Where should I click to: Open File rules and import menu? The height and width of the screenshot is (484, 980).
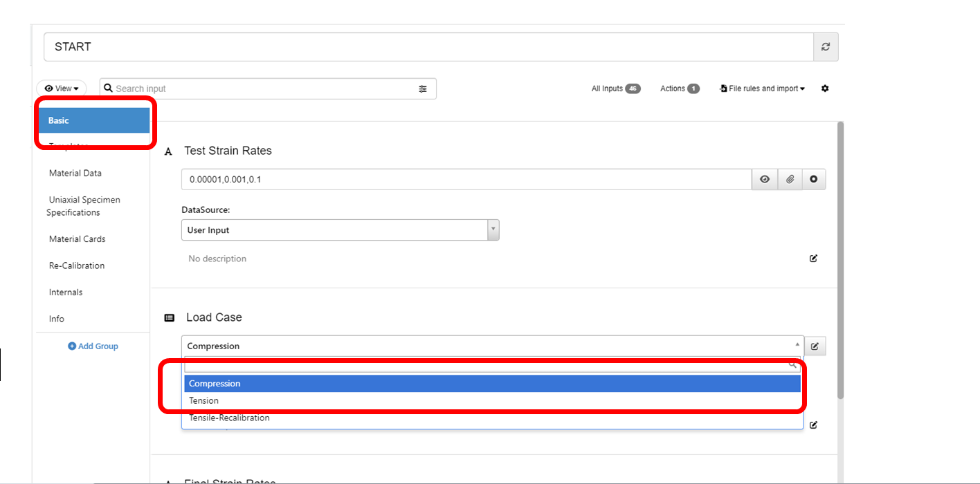[763, 89]
